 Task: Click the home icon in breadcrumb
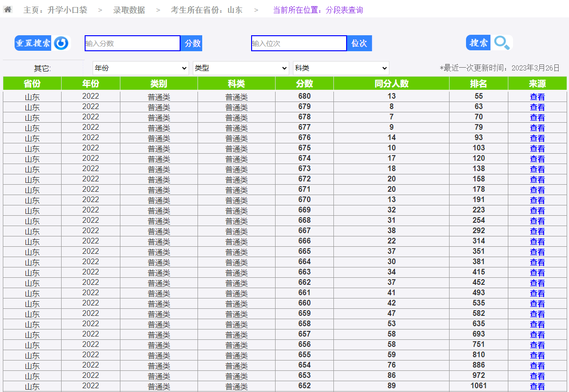click(8, 9)
